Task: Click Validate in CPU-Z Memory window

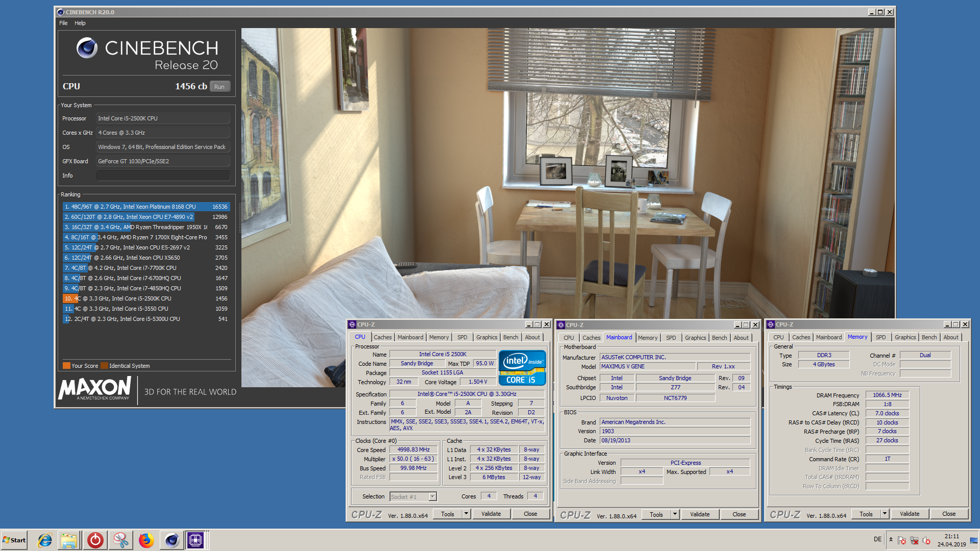Action: point(910,514)
